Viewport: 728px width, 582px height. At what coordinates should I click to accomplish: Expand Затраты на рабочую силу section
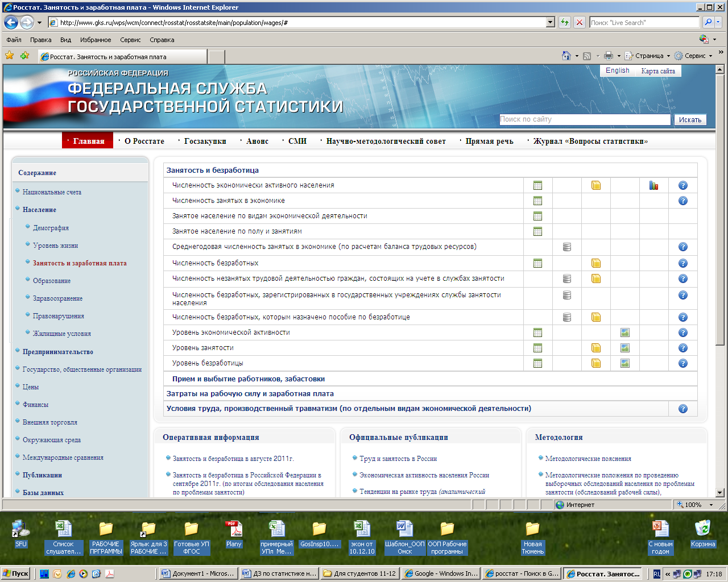pyautogui.click(x=250, y=394)
